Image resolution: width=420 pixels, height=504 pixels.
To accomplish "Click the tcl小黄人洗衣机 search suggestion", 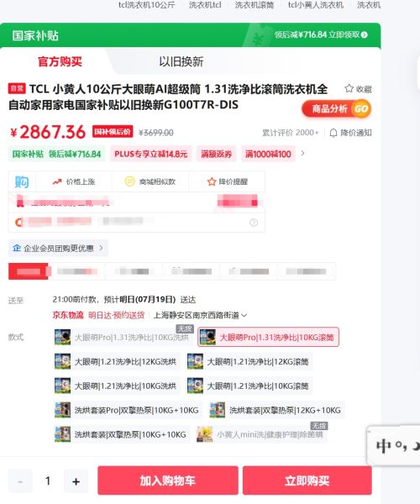I will 316,5.
